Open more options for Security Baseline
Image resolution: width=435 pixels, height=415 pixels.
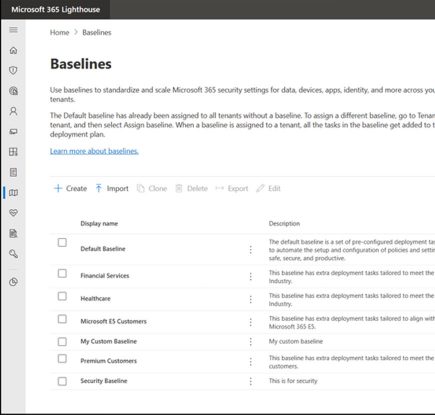[251, 381]
